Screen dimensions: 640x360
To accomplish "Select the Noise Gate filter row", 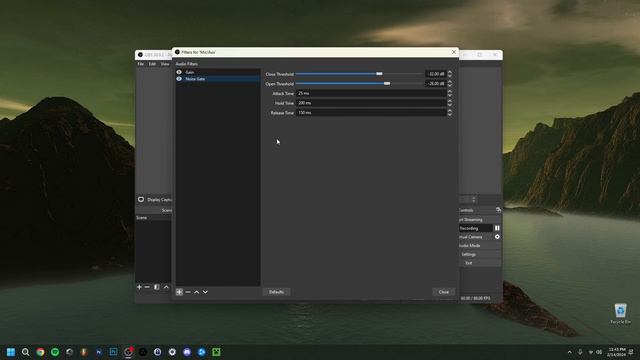I will (x=218, y=79).
